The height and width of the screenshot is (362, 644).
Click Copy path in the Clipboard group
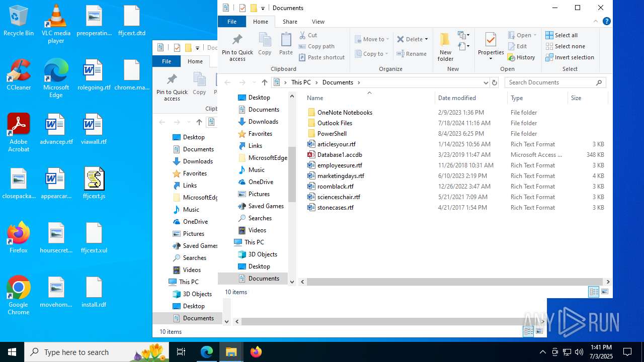(x=316, y=46)
